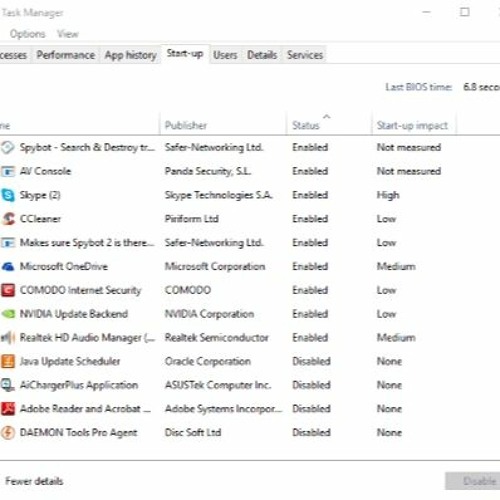Select the Spybot - Search & Destroy row name
This screenshot has width=500, height=500.
pos(87,147)
